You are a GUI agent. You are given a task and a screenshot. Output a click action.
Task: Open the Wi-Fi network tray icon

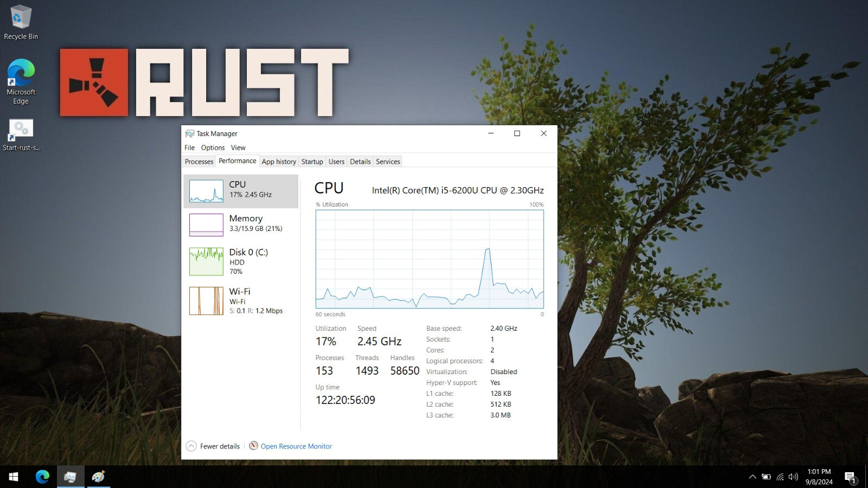[780, 477]
